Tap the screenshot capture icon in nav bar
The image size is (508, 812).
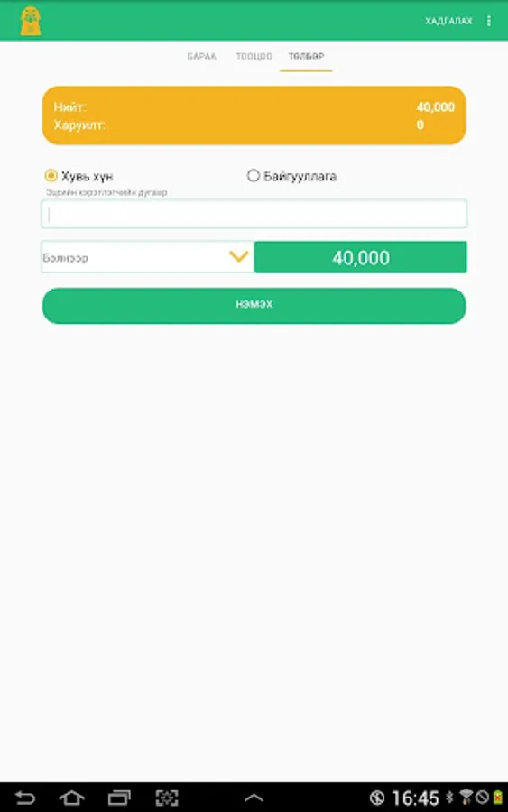[x=167, y=798]
